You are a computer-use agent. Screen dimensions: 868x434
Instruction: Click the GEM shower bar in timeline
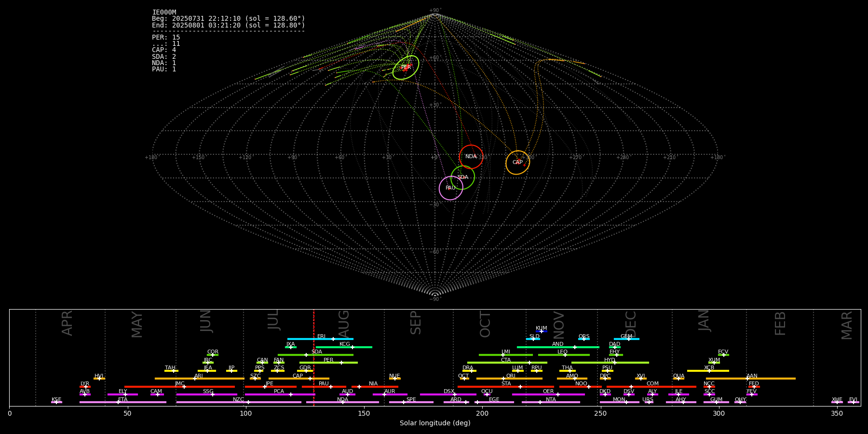pos(626,339)
